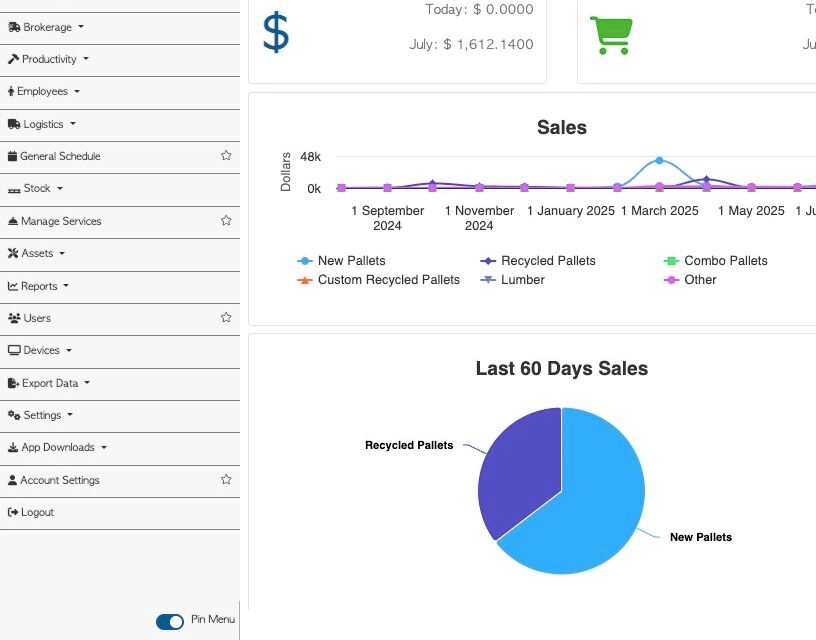Screen dimensions: 816x640
Task: Click the Employees person icon
Action: pos(11,92)
